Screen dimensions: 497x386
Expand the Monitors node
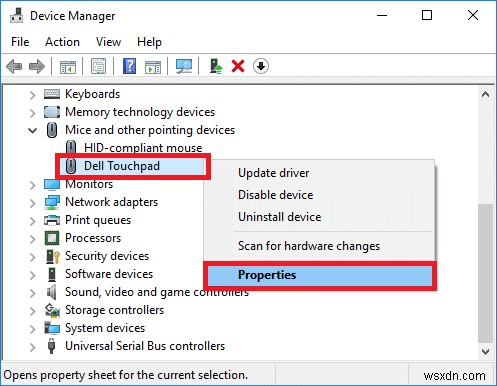point(32,185)
